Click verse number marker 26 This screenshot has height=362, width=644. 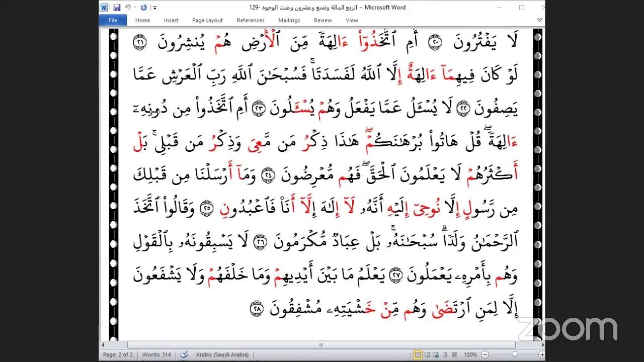point(260,241)
